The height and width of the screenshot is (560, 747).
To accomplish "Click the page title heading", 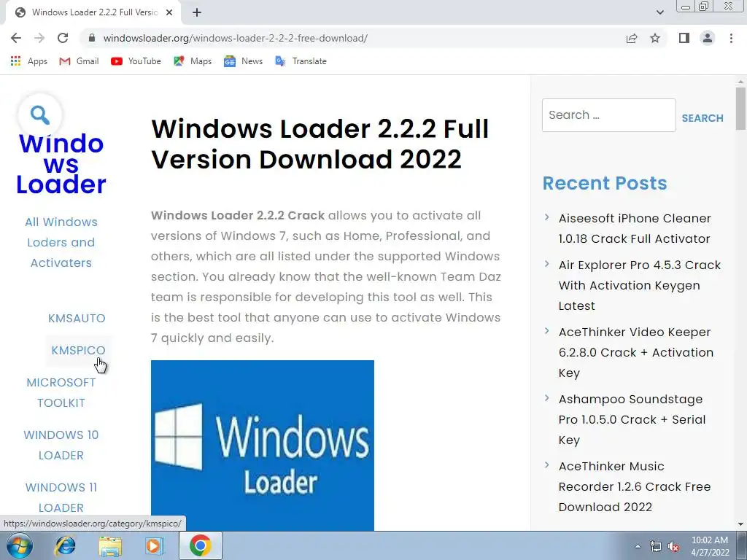I will (x=320, y=144).
